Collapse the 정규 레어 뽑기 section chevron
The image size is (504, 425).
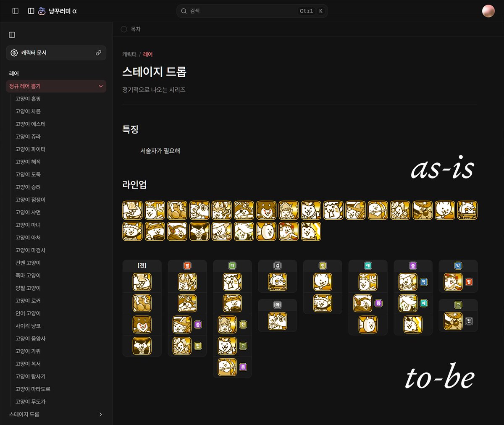(x=100, y=86)
